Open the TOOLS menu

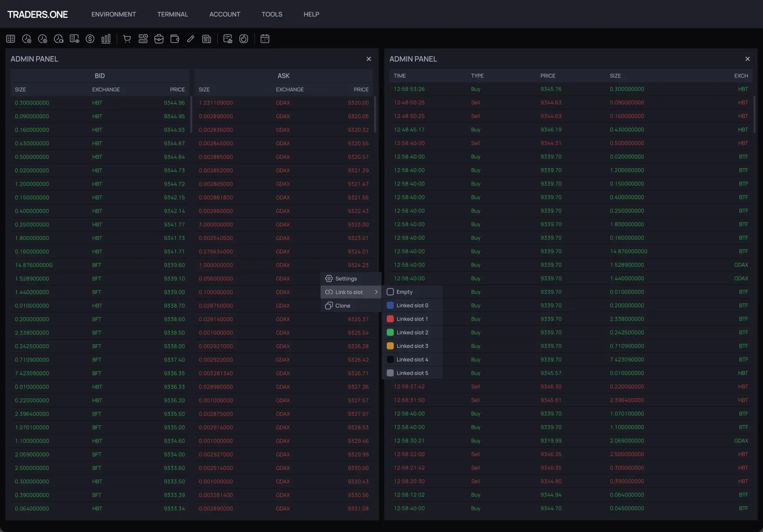coord(271,14)
